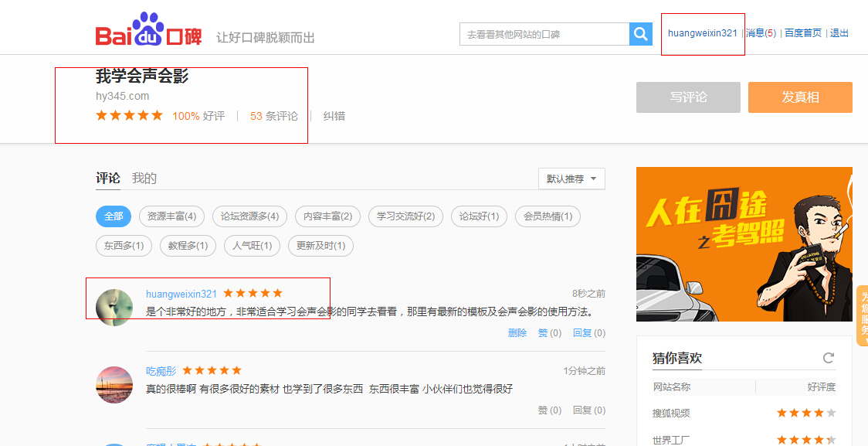The width and height of the screenshot is (868, 446).
Task: Open the 53 条评论 link
Action: 274,116
